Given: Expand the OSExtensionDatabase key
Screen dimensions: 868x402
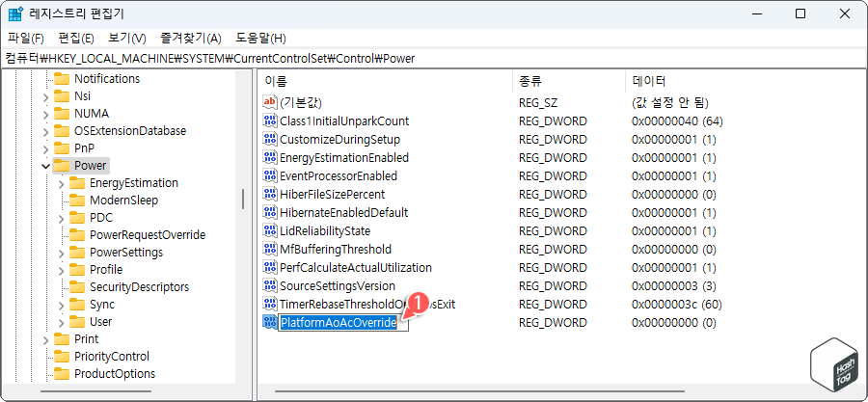Looking at the screenshot, I should coord(46,131).
